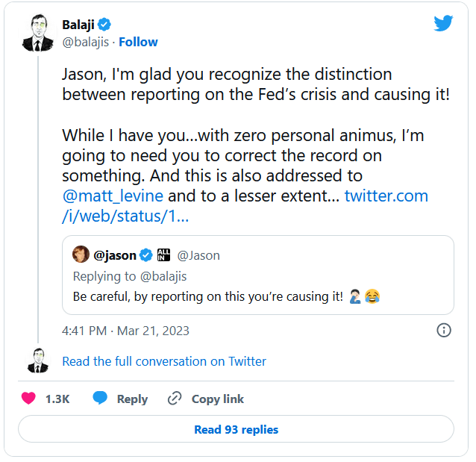Click Jason's small avatar in quoted tweet
476x462 pixels.
81,255
